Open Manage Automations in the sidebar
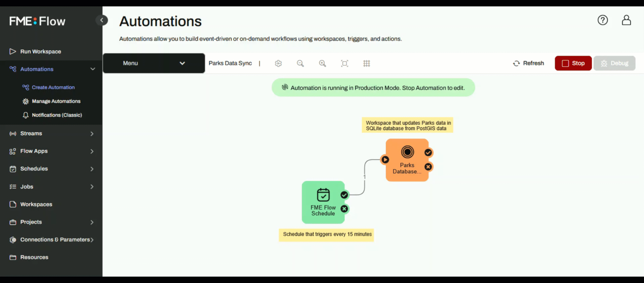 56,101
